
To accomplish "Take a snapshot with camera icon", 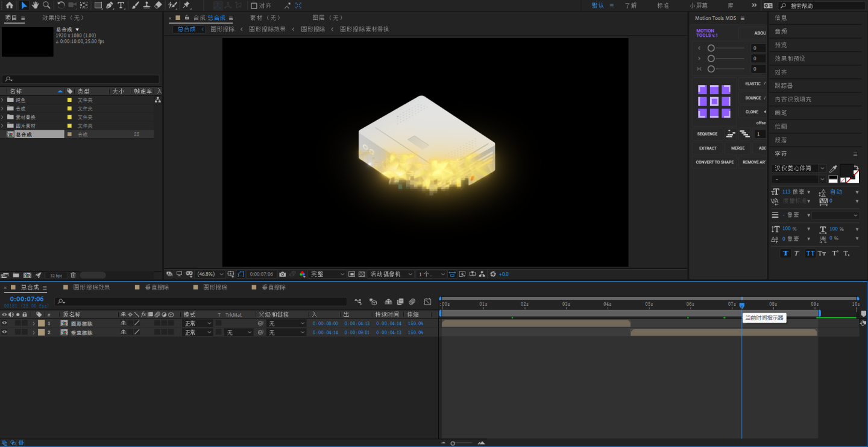I will (283, 274).
